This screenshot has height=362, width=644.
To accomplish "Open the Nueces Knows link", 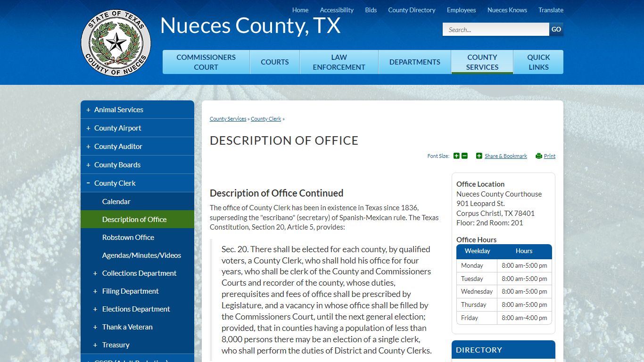I will [507, 10].
